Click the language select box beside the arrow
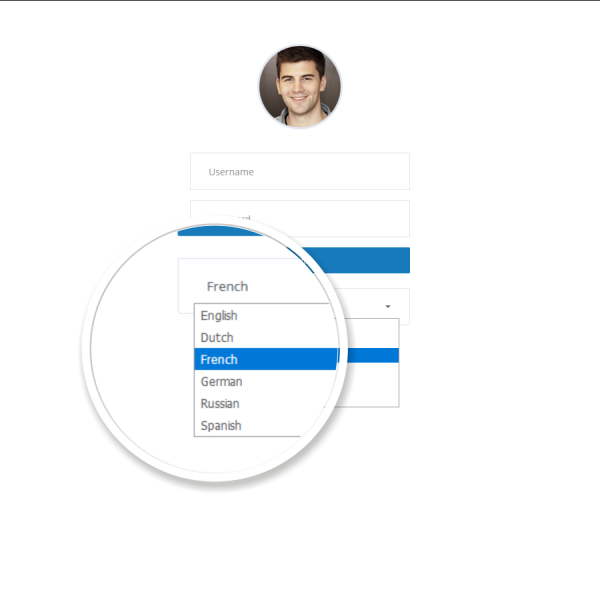Image resolution: width=600 pixels, height=600 pixels. (x=358, y=307)
